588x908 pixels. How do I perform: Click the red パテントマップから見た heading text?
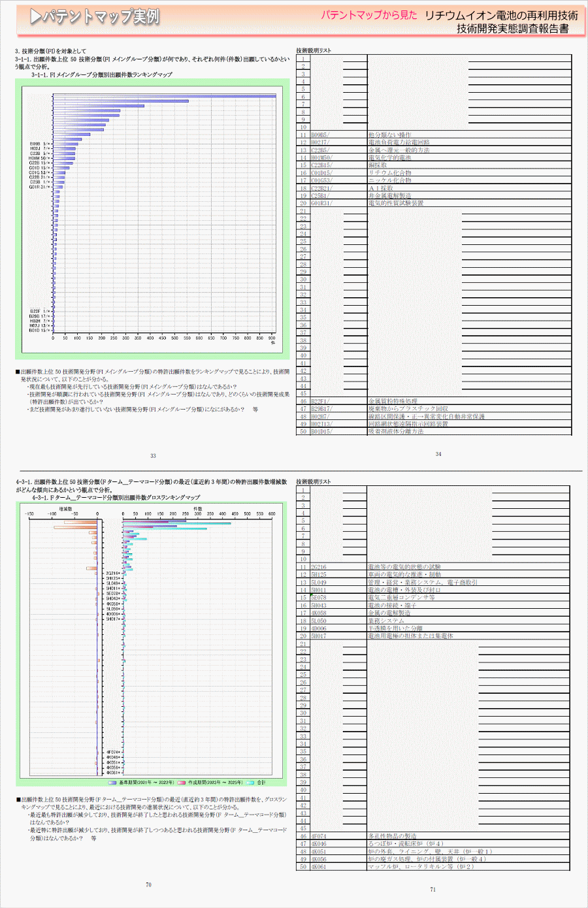(368, 15)
